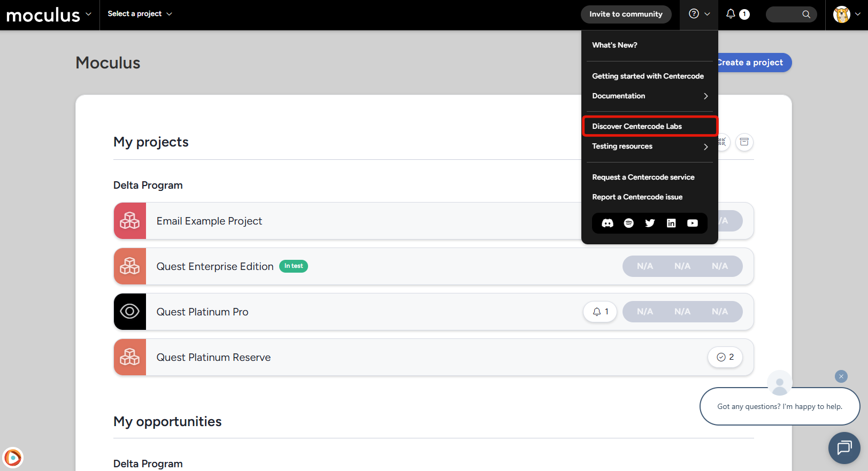
Task: Click the Invite to community button
Action: coord(626,14)
